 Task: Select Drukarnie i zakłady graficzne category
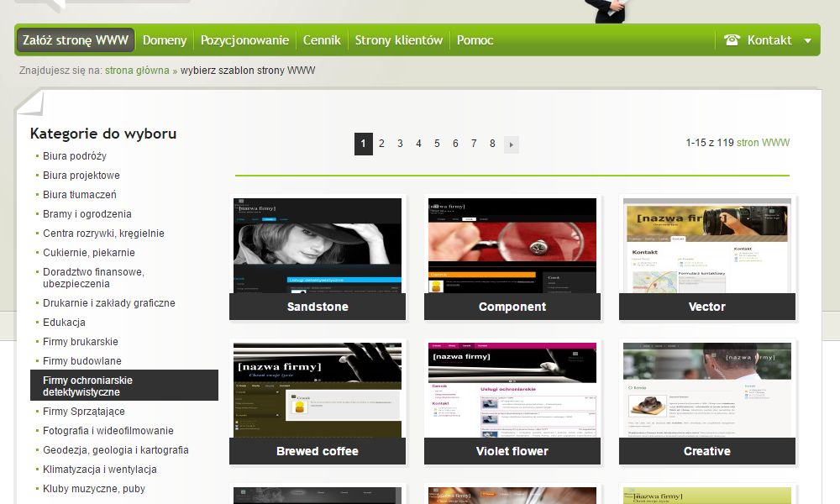(x=108, y=302)
